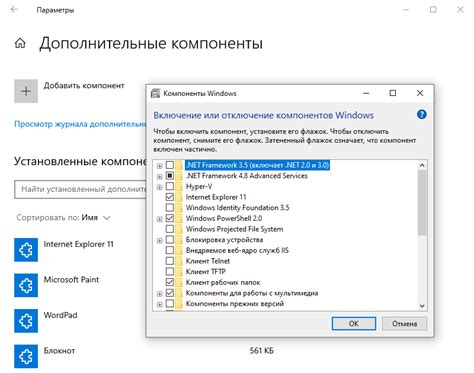Click Добавить компонент button
474x373 pixels.
click(69, 91)
